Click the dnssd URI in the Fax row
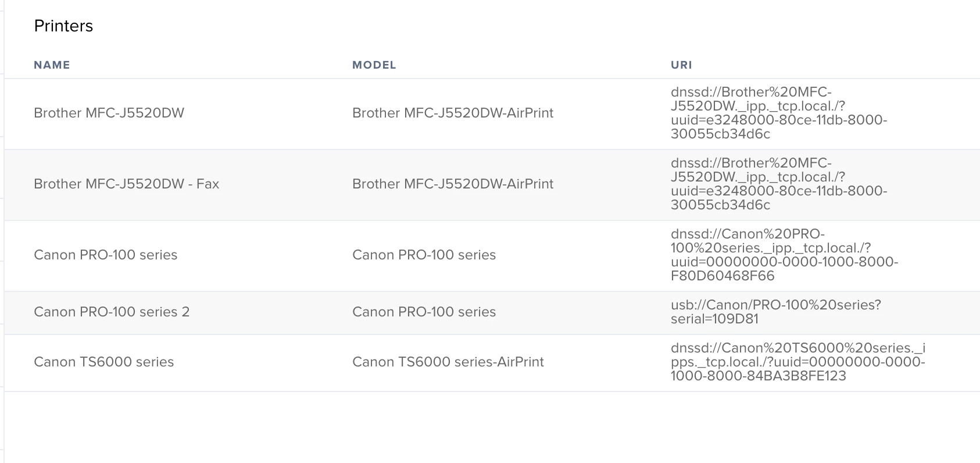Viewport: 980px width, 463px height. point(779,184)
